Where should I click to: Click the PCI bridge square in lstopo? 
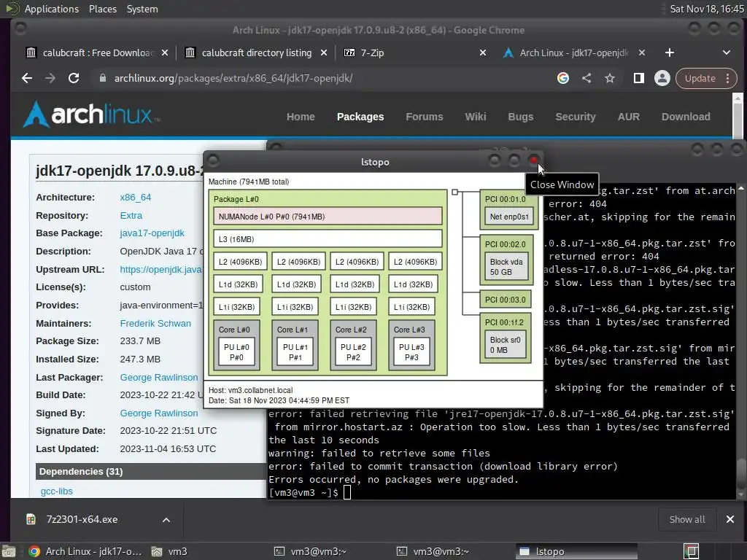(x=455, y=192)
